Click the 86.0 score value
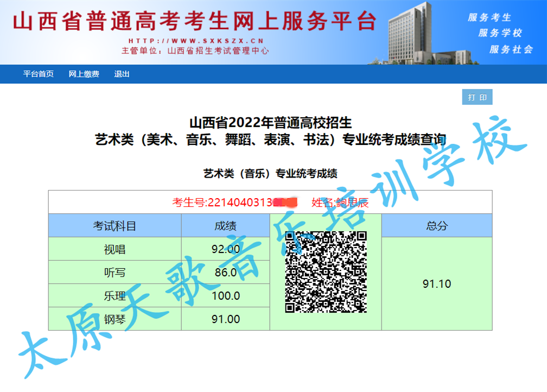Screen dimensions: 547x392 tap(226, 272)
